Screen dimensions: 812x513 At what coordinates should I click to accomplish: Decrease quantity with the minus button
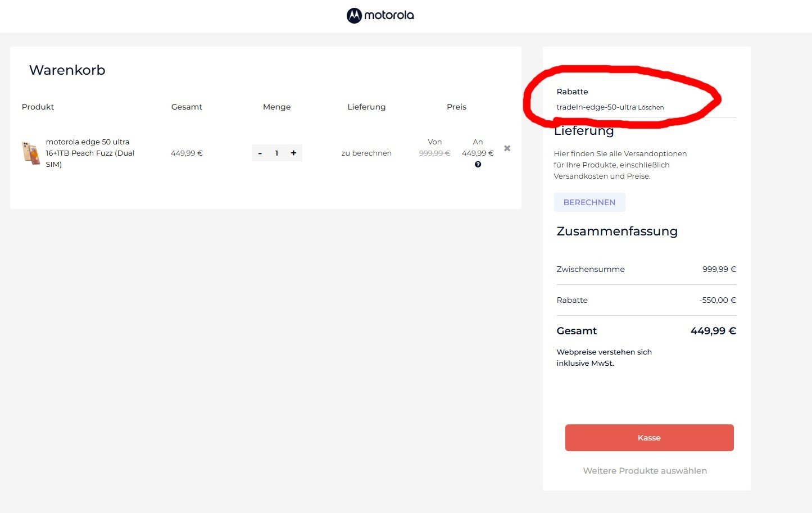[260, 153]
